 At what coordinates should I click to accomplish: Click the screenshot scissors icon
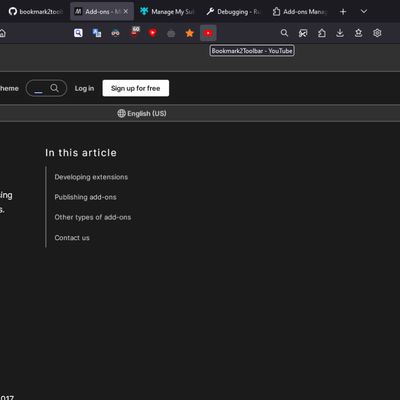pyautogui.click(x=303, y=33)
